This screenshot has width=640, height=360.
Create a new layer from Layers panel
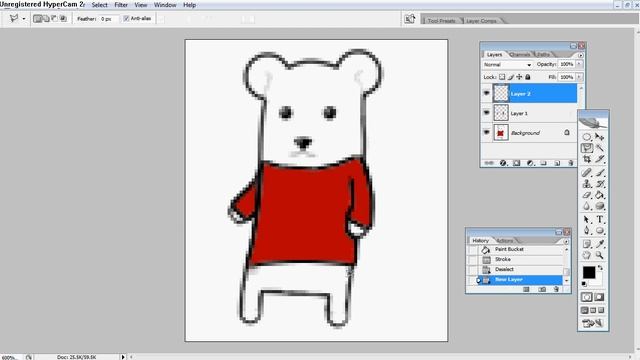pos(557,163)
